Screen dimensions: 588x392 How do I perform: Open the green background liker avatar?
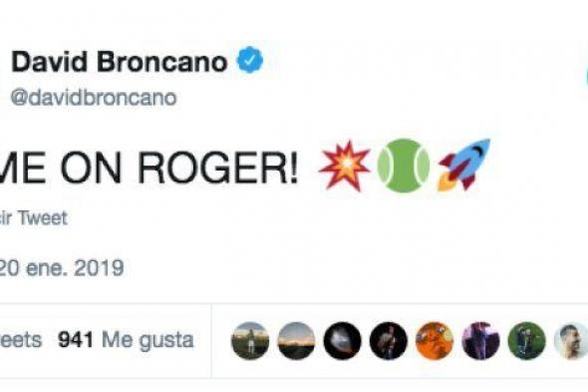pyautogui.click(x=526, y=341)
